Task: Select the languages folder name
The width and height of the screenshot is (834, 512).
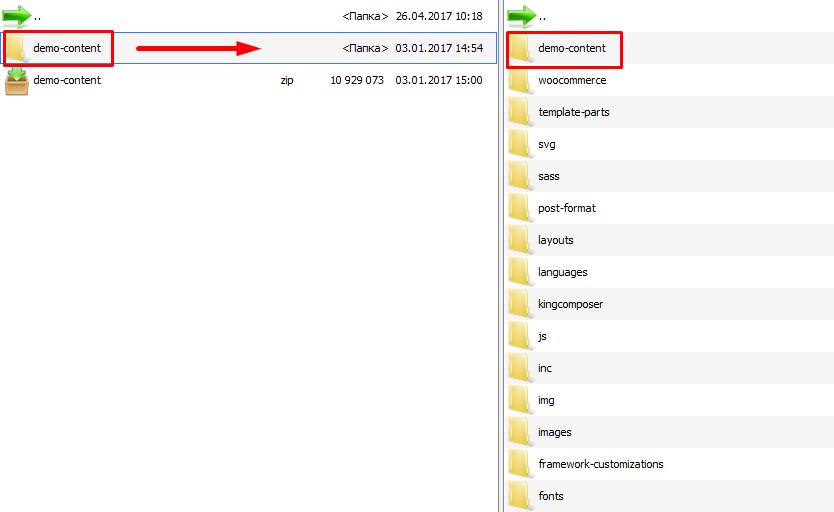Action: pos(562,272)
